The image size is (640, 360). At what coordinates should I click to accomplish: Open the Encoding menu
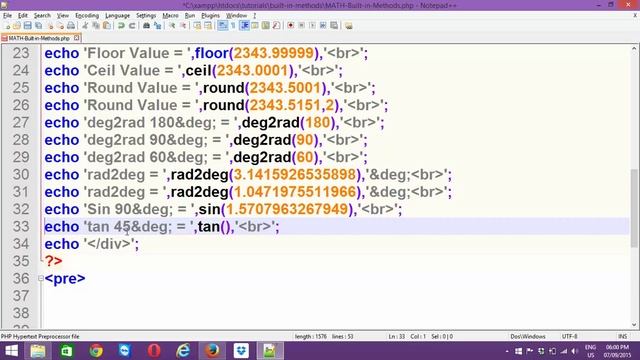coord(87,16)
